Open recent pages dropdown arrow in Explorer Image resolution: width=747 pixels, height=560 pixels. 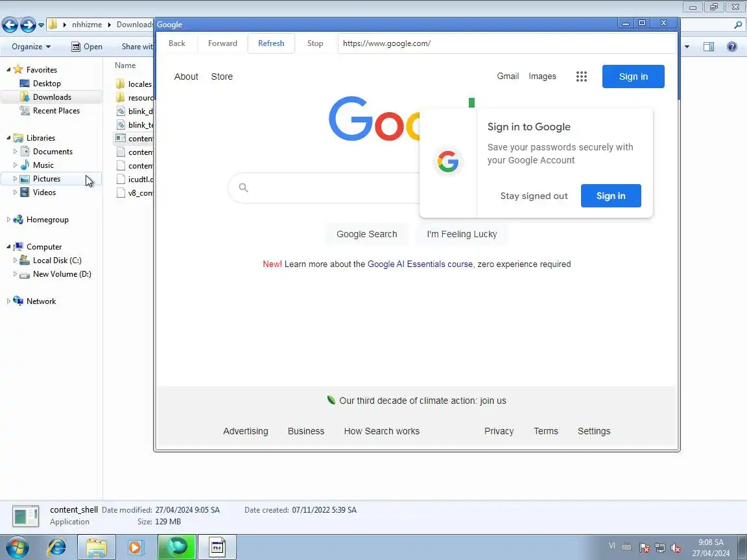pyautogui.click(x=41, y=25)
